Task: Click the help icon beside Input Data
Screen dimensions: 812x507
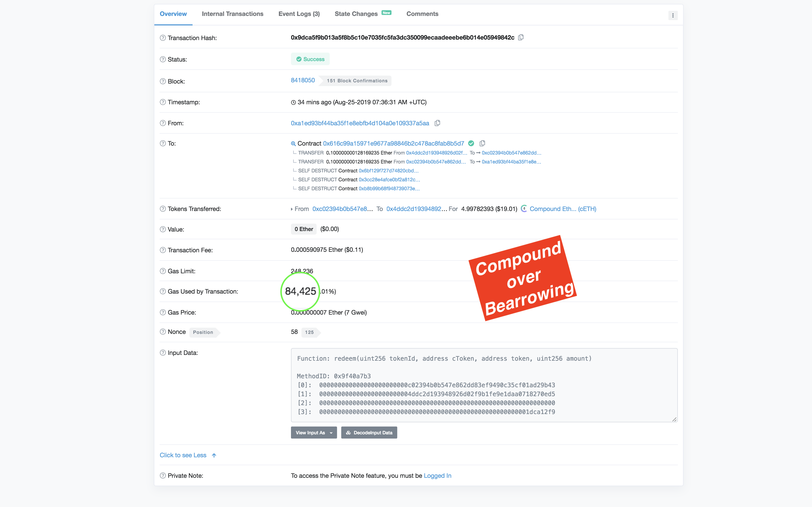Action: point(163,353)
